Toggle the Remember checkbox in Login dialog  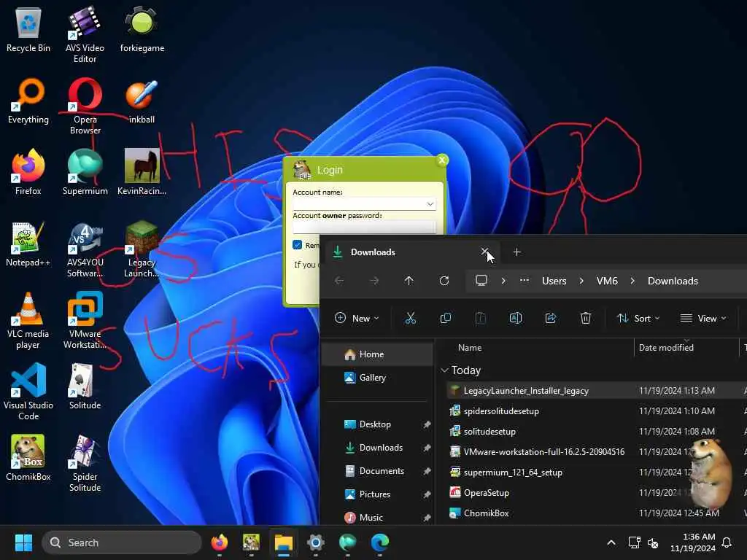pos(298,245)
